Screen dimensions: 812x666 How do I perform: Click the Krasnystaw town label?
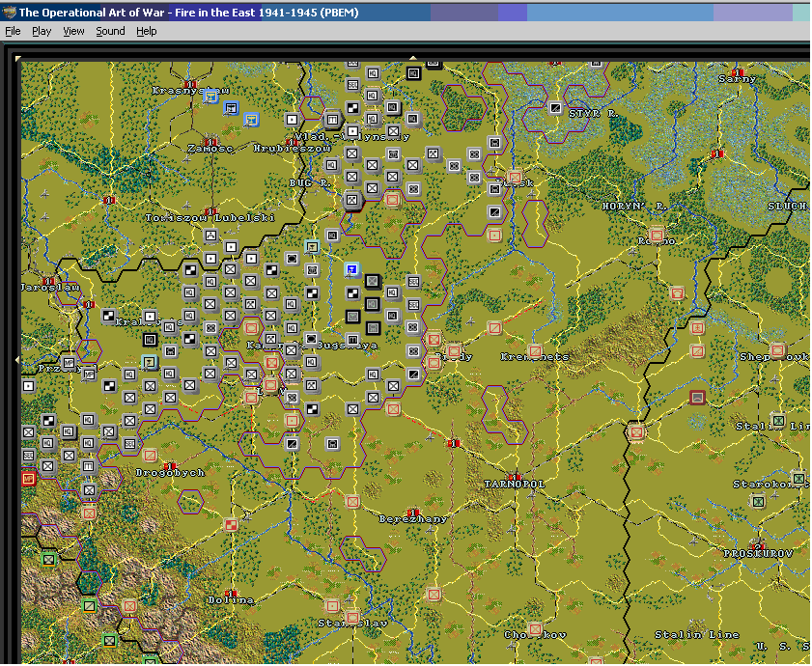190,91
